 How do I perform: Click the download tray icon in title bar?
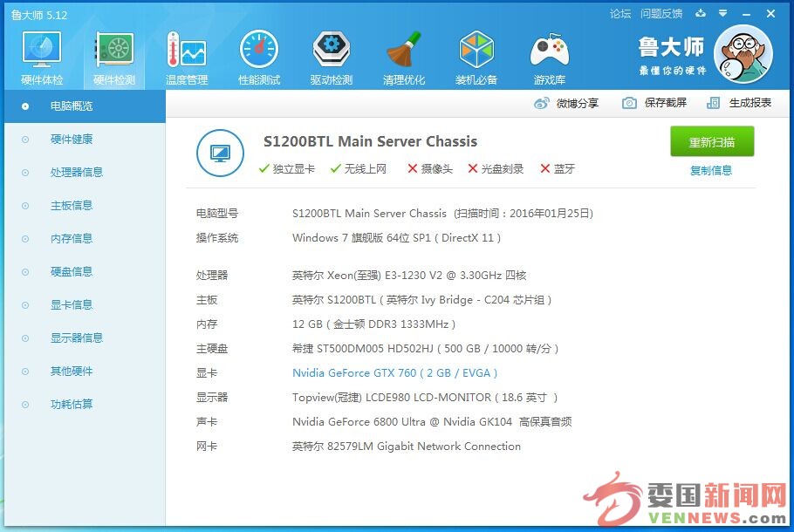[701, 13]
